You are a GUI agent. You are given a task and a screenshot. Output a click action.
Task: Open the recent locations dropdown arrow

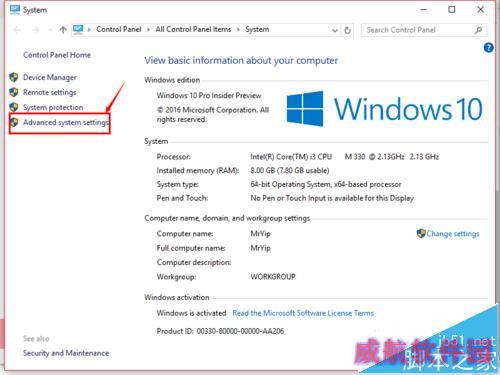pos(50,30)
